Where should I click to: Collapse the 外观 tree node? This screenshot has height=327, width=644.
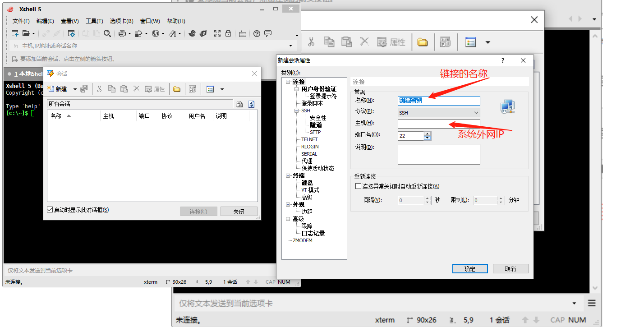click(x=288, y=204)
